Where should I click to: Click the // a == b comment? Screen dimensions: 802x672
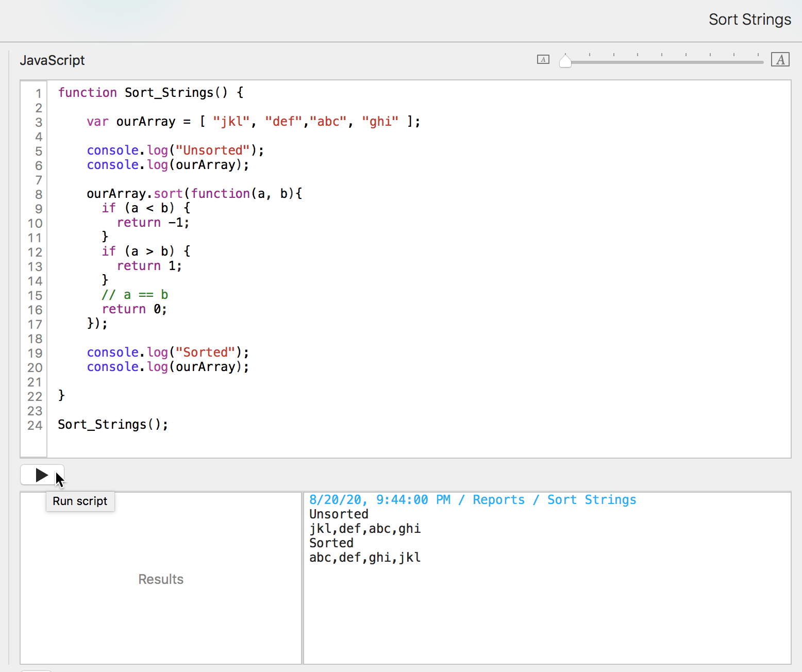coord(135,295)
